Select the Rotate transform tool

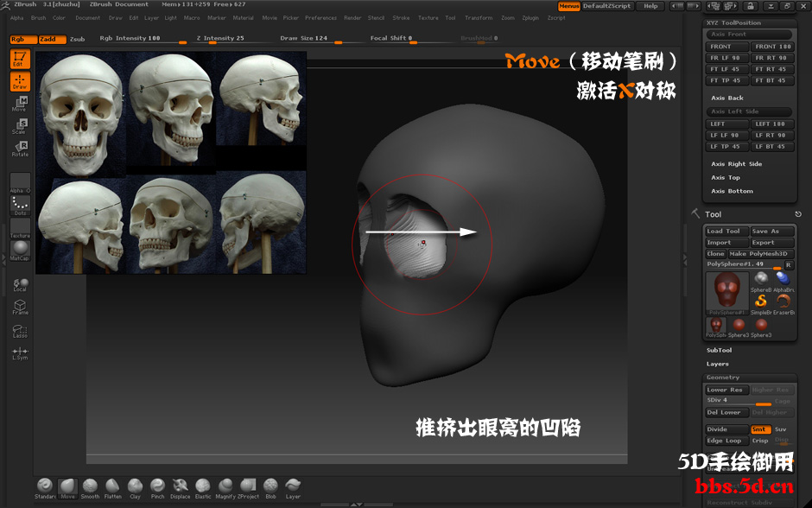[20, 149]
